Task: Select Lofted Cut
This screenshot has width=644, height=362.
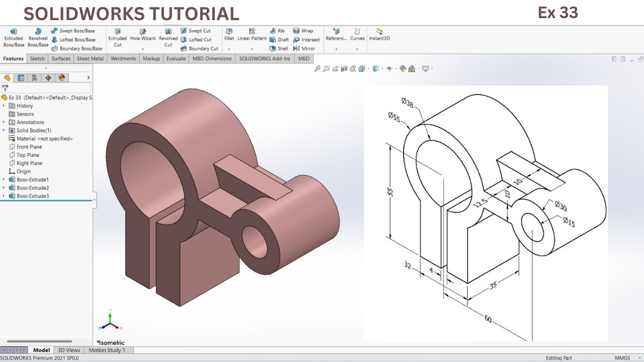Action: [x=196, y=40]
